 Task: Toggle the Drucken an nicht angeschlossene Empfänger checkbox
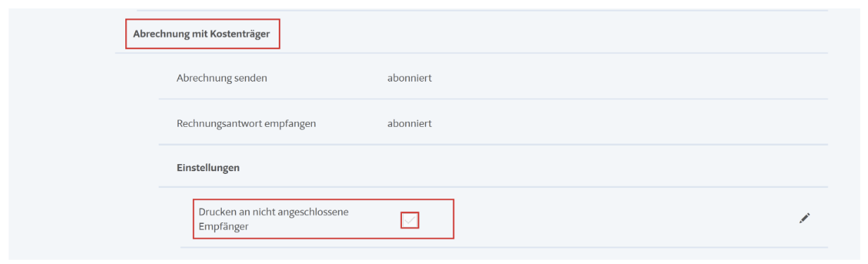pos(410,220)
